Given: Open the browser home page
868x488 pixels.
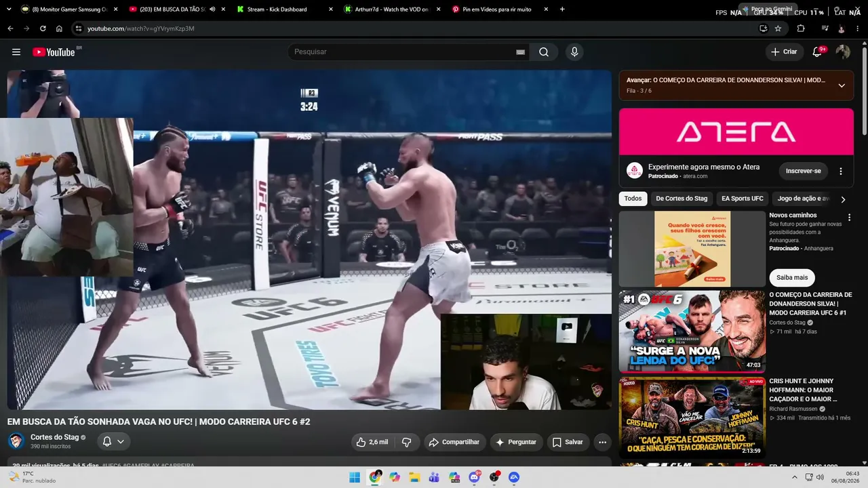Looking at the screenshot, I should pos(59,28).
